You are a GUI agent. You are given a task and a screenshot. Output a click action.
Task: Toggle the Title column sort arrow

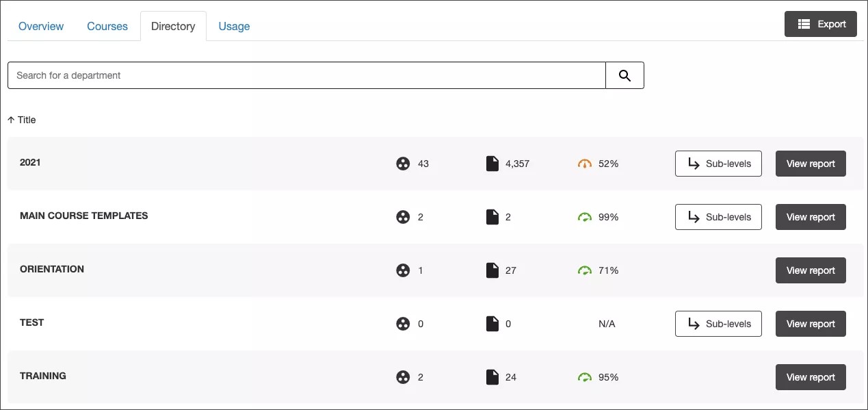pos(12,120)
